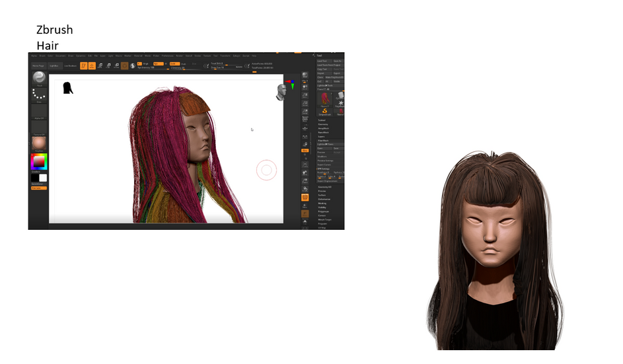
Task: Click the orange Alternate button
Action: pos(39,188)
